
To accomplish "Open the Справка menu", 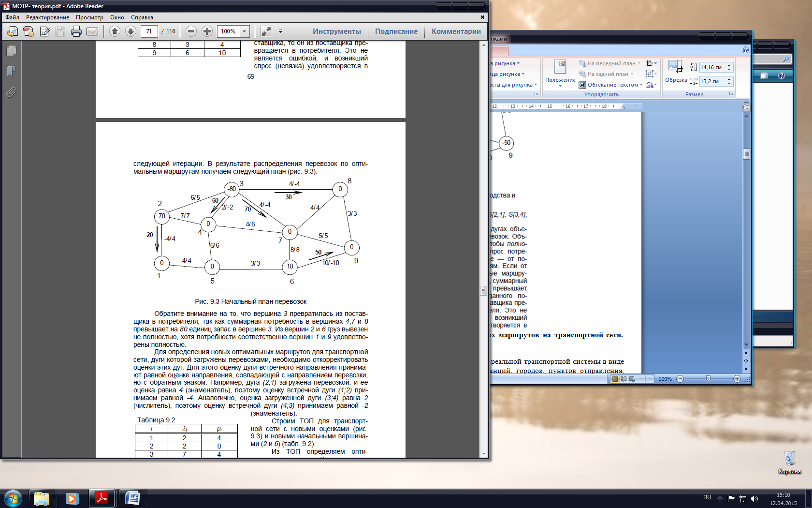I will pos(142,17).
